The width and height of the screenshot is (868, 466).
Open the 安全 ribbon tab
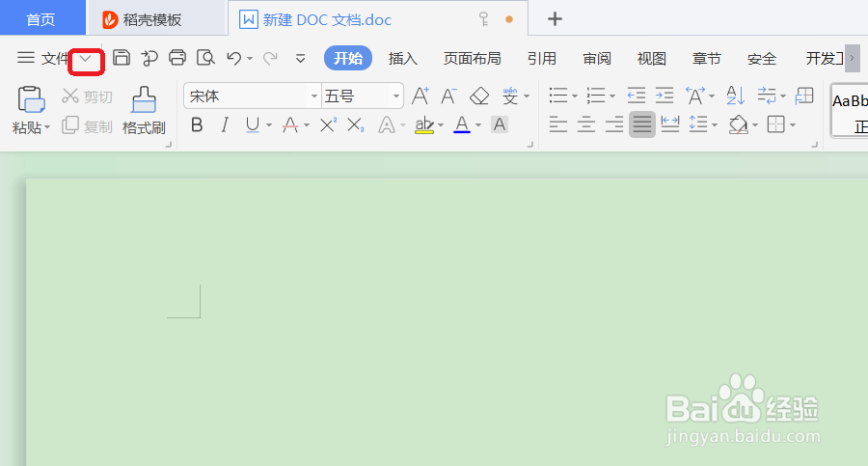coord(762,58)
